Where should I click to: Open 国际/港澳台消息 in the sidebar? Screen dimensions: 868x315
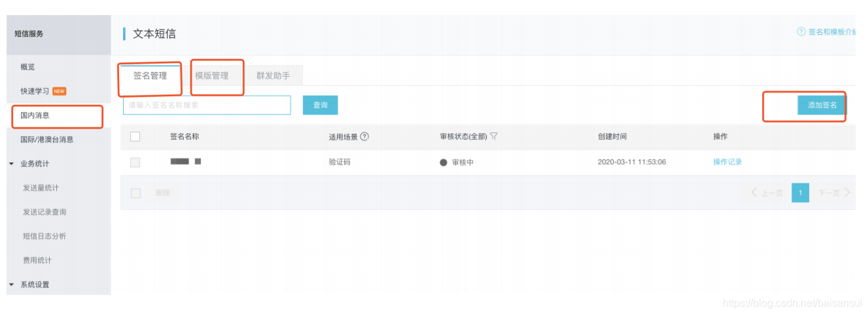(46, 139)
